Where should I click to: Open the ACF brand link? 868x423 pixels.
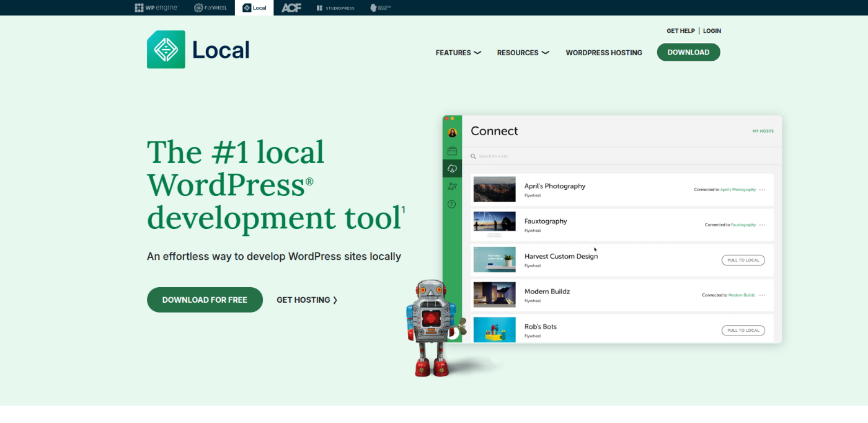coord(291,7)
